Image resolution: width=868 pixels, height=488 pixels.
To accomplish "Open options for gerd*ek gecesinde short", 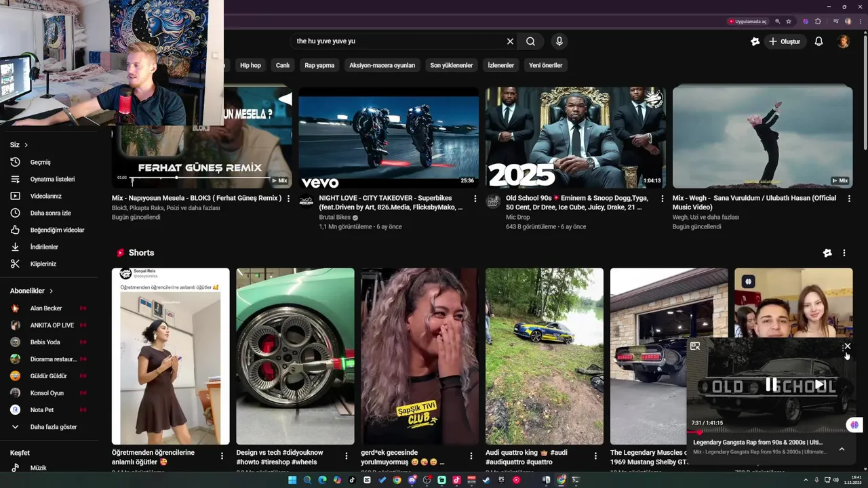I will 471,455.
